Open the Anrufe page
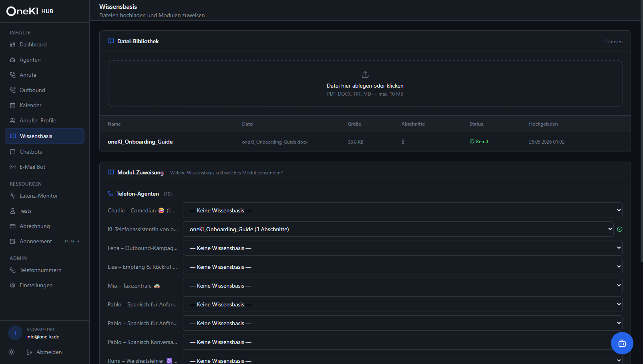Viewport: 643px width, 364px height. coord(44,75)
